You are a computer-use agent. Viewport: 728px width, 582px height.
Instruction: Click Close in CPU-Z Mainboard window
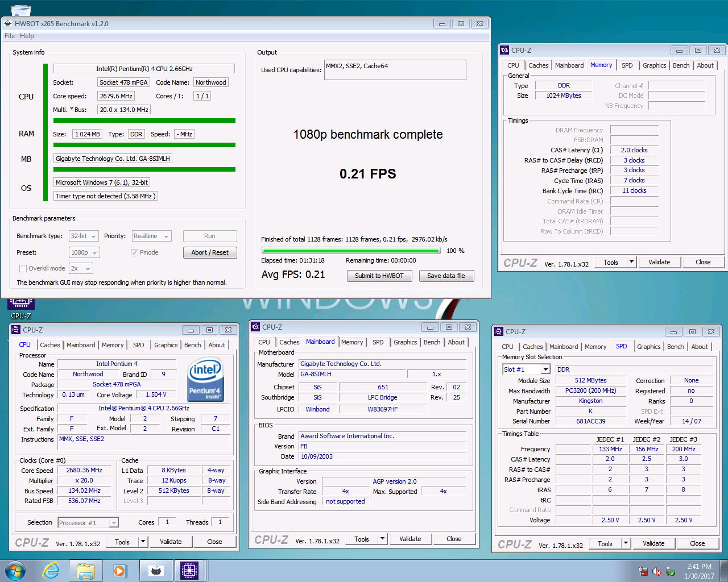tap(454, 539)
